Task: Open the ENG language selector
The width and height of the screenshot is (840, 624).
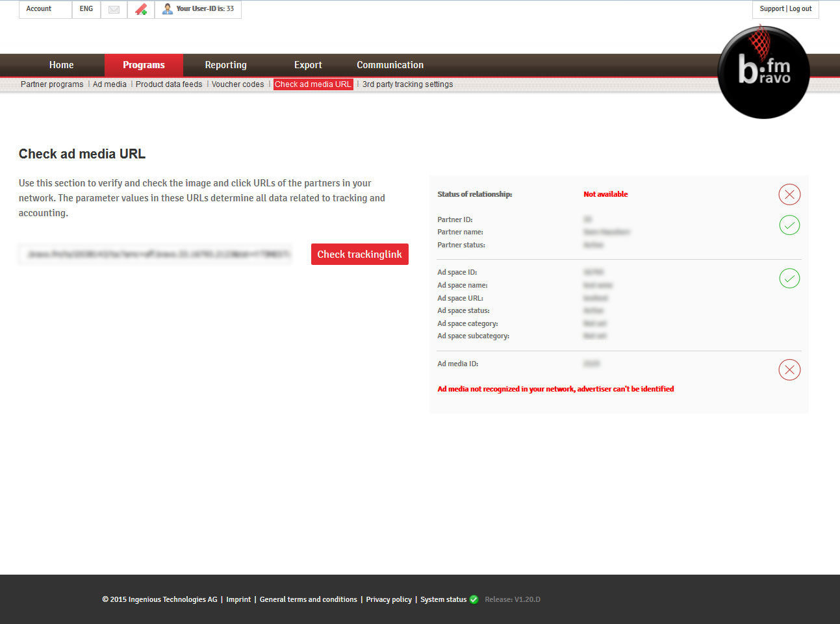Action: 86,9
